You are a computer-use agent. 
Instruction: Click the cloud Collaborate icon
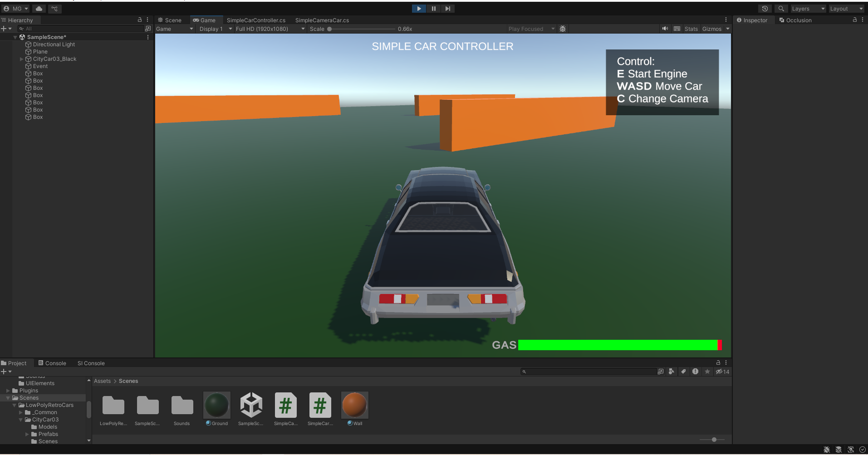point(39,8)
